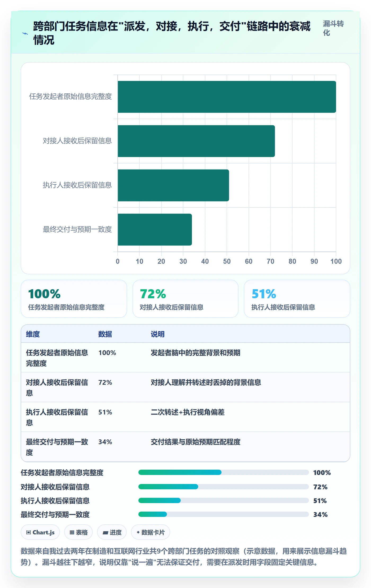The image size is (371, 588).
Task: Click x-axis tick label 50
Action: point(227,261)
